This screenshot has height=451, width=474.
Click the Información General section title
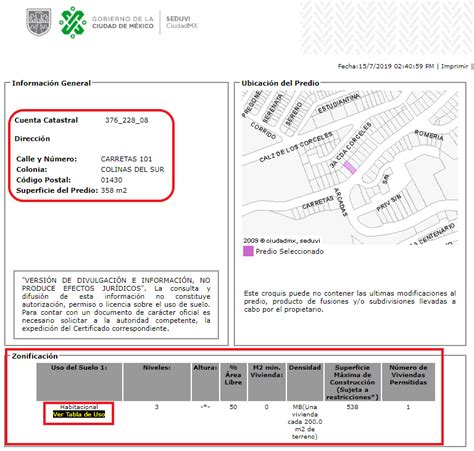click(x=51, y=83)
